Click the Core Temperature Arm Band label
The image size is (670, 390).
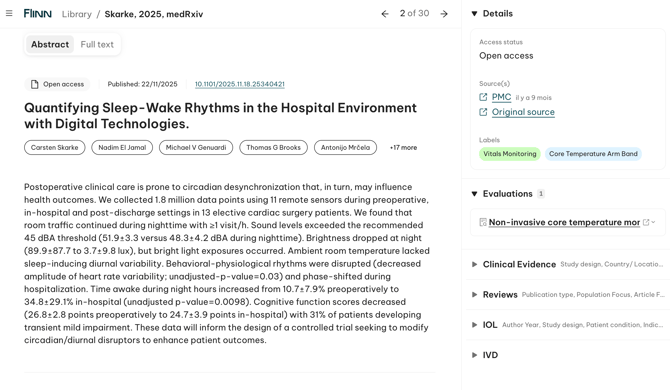pos(593,154)
